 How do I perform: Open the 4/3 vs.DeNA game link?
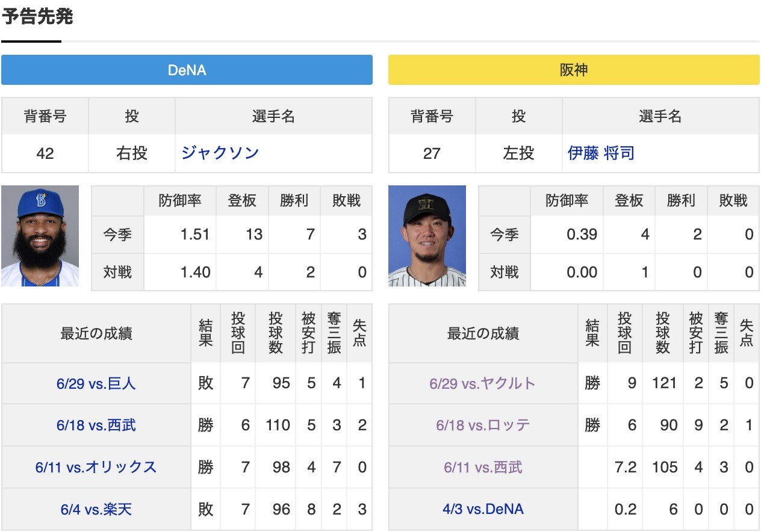(483, 510)
